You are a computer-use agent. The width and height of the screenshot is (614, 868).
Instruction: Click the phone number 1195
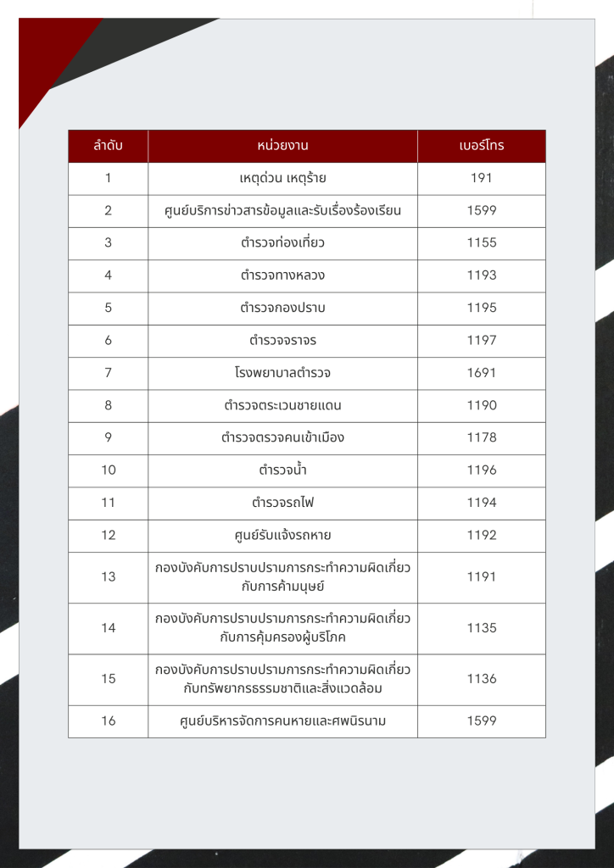point(481,308)
